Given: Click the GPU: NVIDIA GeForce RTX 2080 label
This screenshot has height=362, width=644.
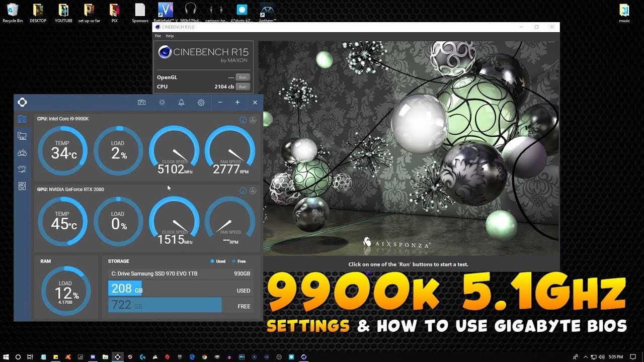Looking at the screenshot, I should tap(70, 190).
